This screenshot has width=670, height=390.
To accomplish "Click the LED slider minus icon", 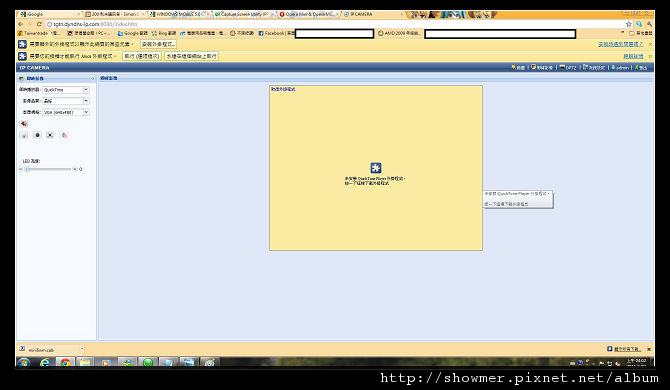I will pyautogui.click(x=21, y=169).
